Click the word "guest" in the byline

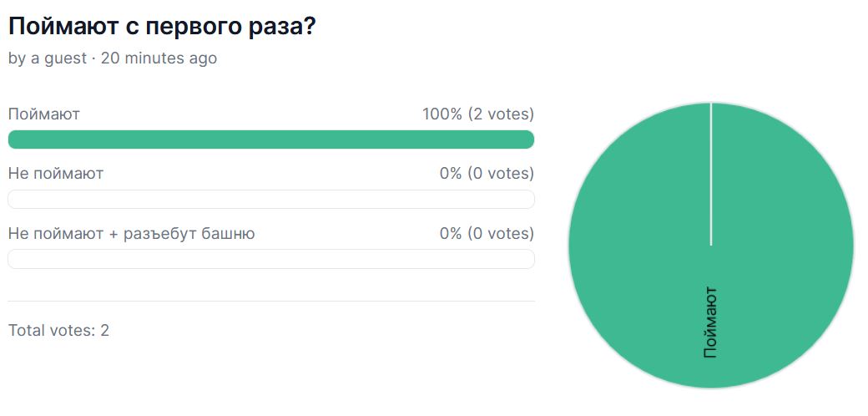65,58
